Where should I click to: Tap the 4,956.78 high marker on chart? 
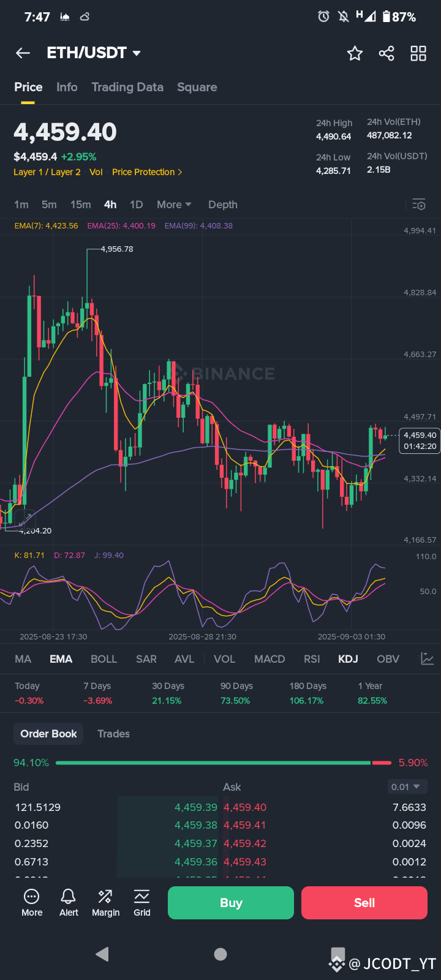tap(117, 249)
